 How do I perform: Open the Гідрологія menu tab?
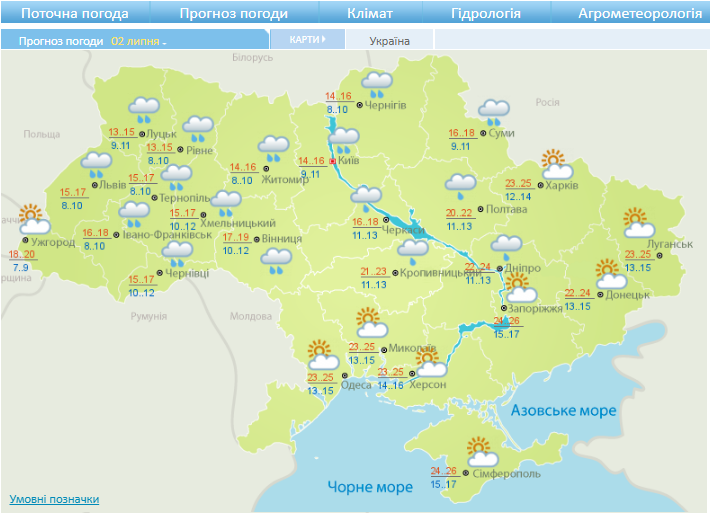[486, 14]
